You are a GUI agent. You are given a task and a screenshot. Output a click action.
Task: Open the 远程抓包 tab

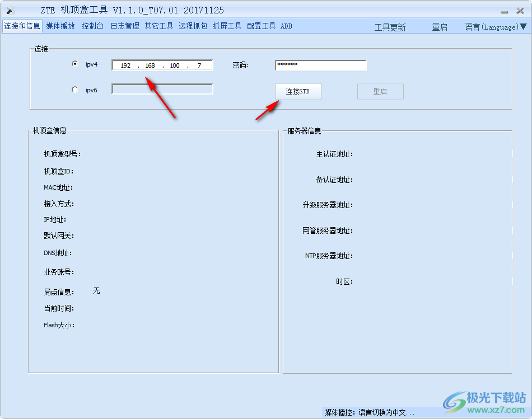193,26
